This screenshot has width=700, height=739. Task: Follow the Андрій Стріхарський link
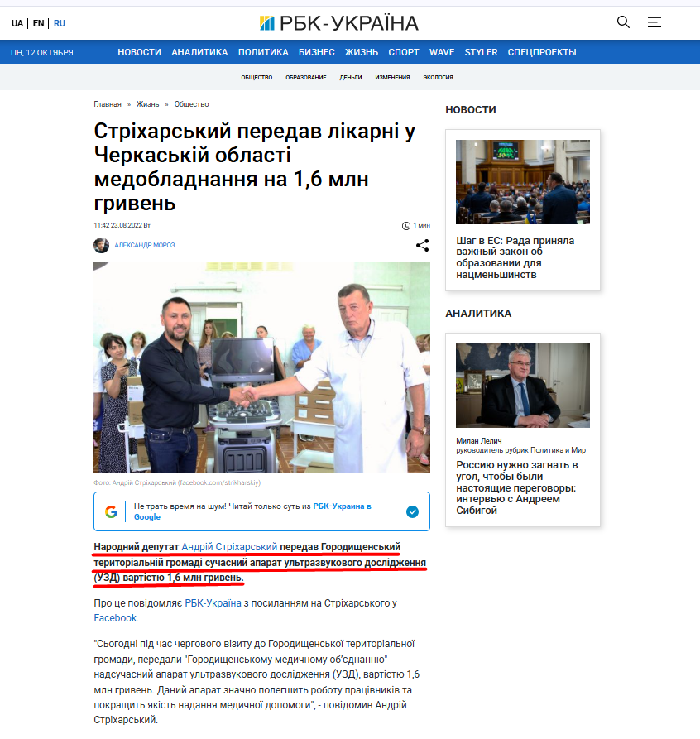[229, 547]
